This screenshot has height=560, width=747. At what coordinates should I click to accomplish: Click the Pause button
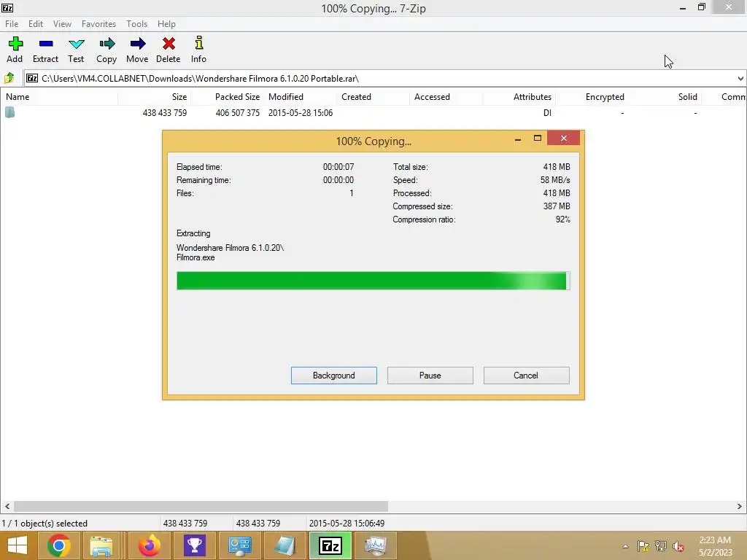(x=430, y=376)
